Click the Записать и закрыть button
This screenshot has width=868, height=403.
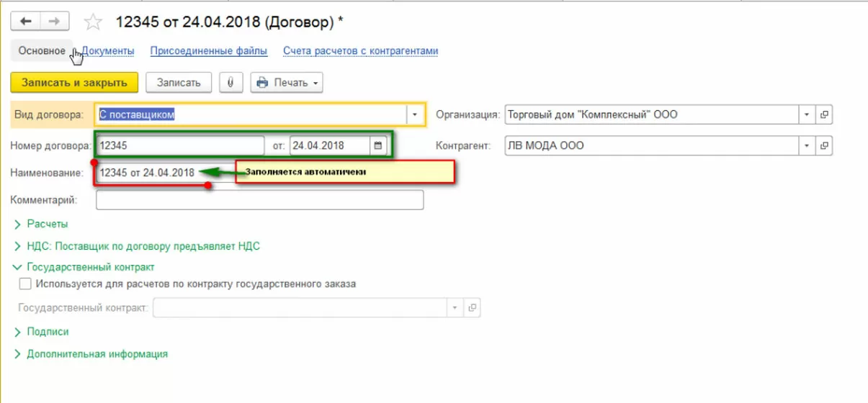pyautogui.click(x=74, y=82)
